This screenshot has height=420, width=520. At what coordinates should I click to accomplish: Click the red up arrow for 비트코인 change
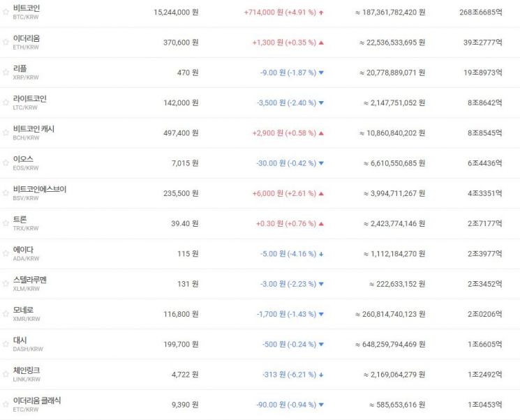tap(321, 13)
